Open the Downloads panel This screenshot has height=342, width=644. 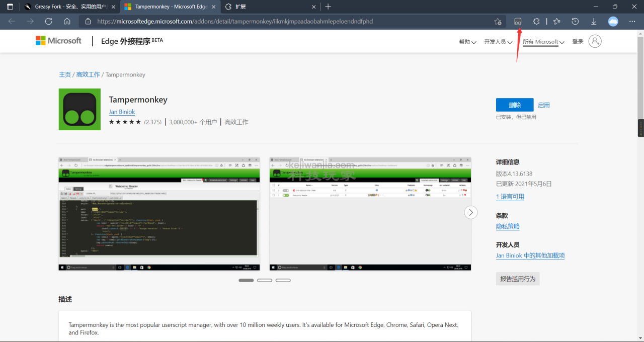pos(594,22)
